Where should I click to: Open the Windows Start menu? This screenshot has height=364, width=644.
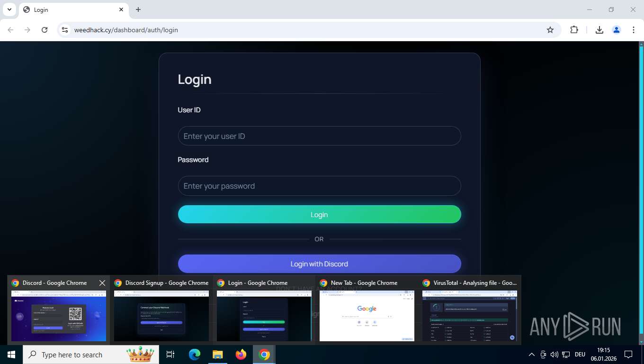tap(11, 355)
